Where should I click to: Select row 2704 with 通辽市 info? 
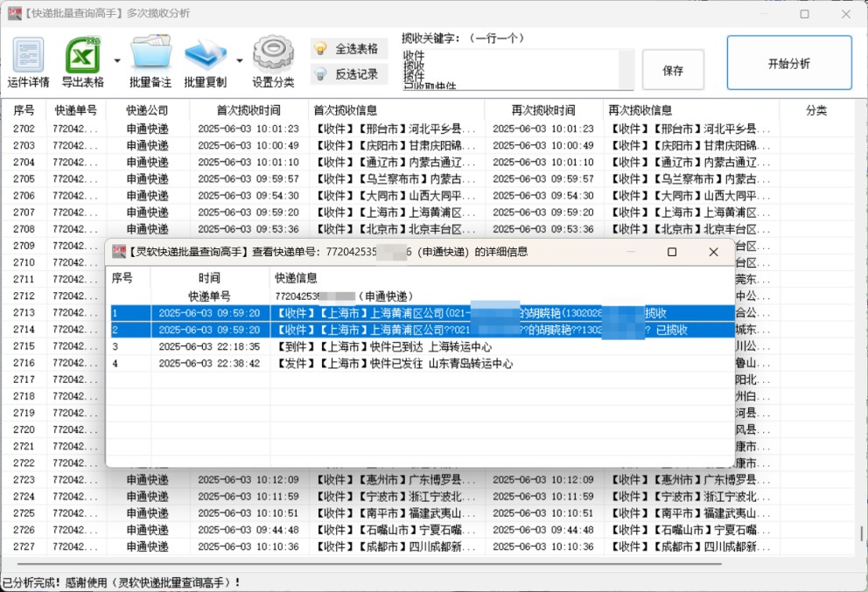[x=428, y=162]
